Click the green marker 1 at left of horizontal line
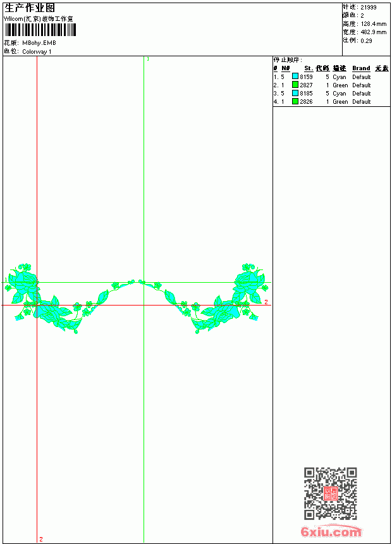The image size is (392, 544). coord(6,280)
